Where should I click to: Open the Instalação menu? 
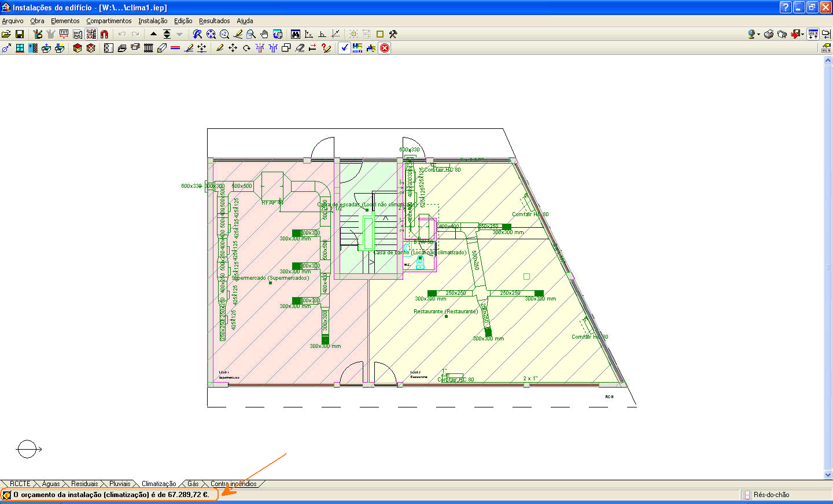pyautogui.click(x=153, y=21)
